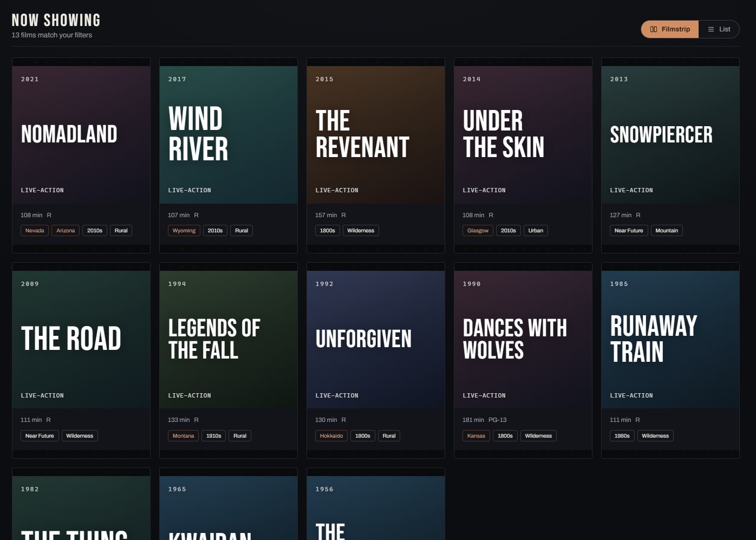This screenshot has width=756, height=540.
Task: Select The Revenant's Wilderness tag
Action: point(361,231)
